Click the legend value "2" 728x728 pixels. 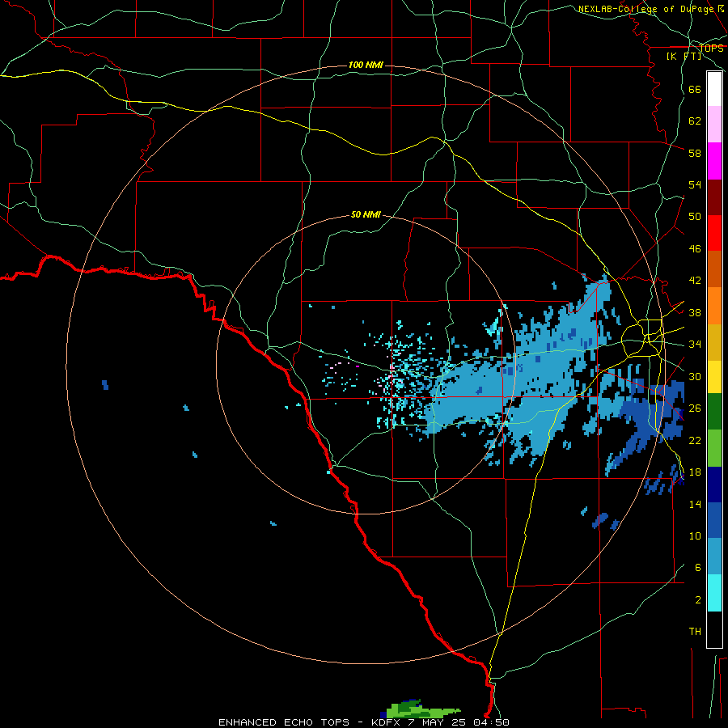pos(697,600)
